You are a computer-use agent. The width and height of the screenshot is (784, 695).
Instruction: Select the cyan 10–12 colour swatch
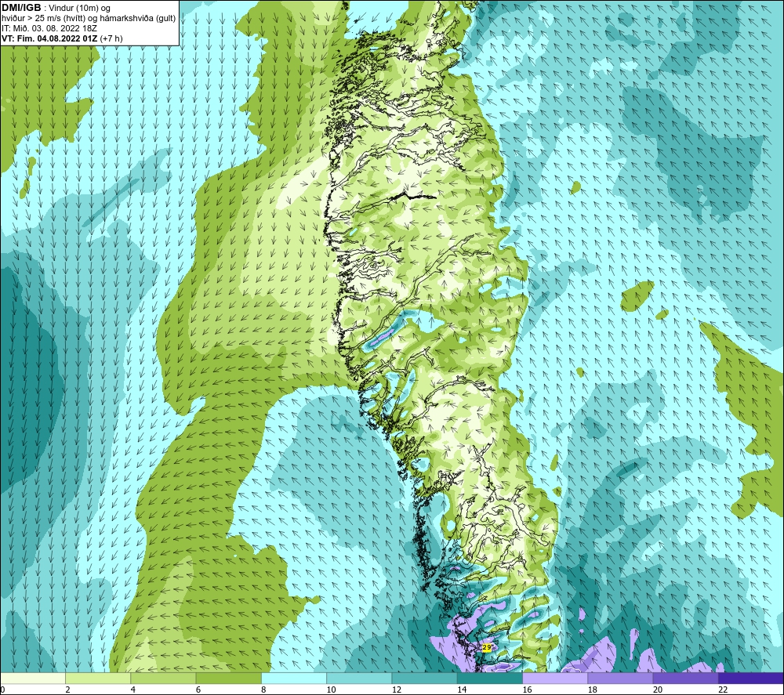tap(359, 678)
